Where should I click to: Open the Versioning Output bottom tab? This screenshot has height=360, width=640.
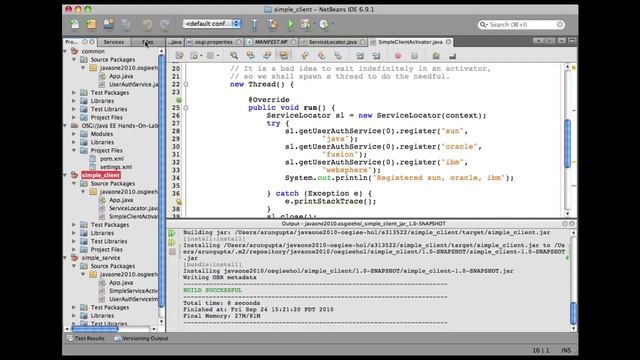coord(142,338)
